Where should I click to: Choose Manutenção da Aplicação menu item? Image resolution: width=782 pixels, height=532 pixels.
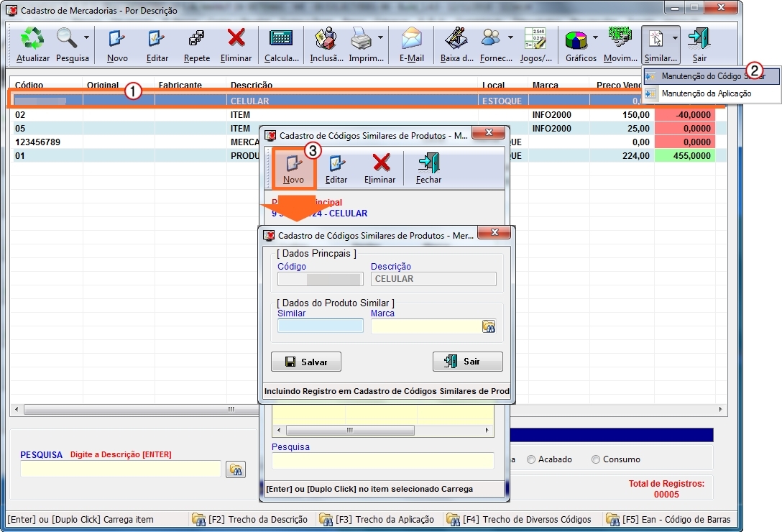point(706,93)
